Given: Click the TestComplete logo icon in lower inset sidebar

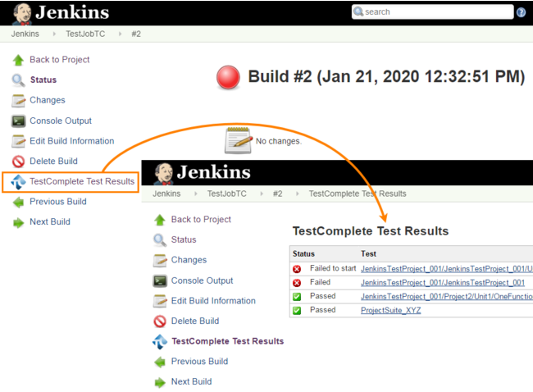Looking at the screenshot, I should pos(159,342).
